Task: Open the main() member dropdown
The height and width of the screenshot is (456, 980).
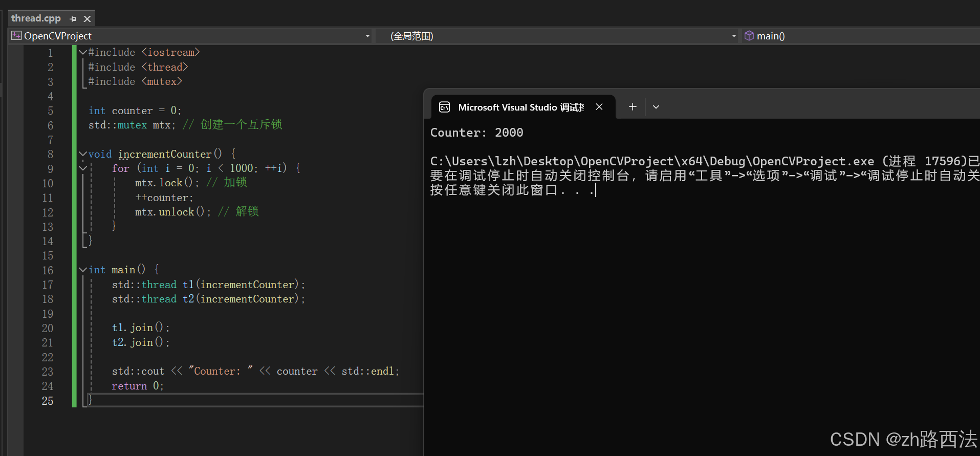Action: 861,36
